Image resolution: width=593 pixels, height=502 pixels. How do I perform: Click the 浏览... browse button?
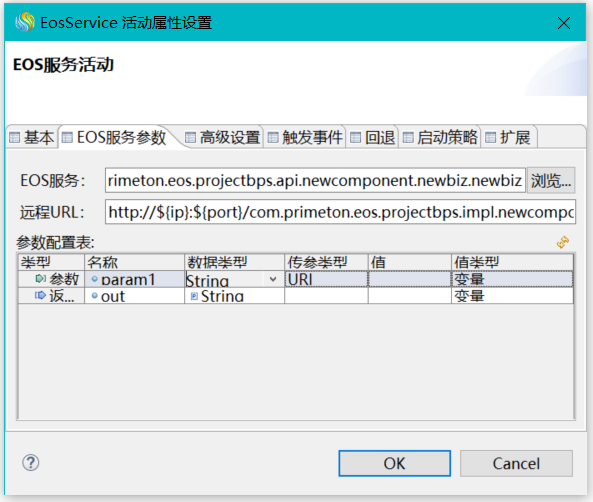551,180
